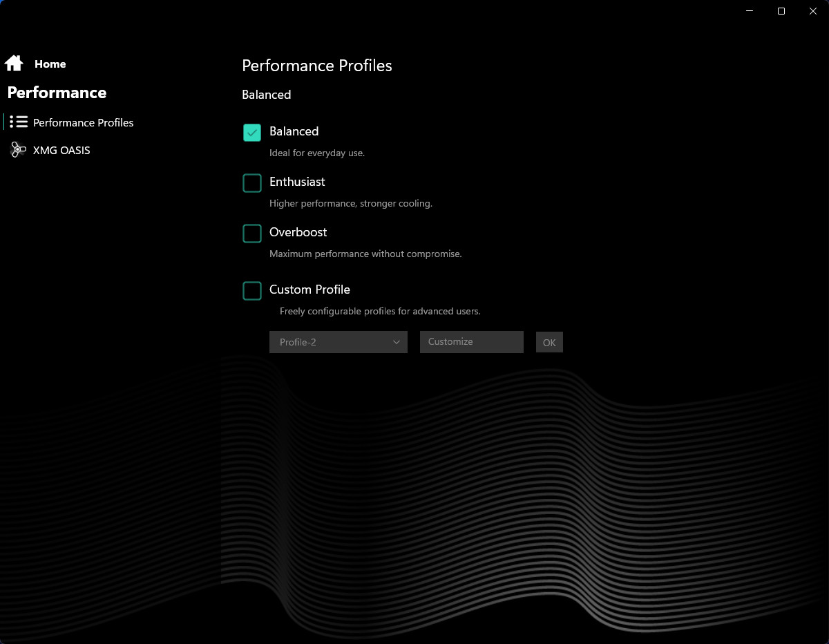Click the Performance Profiles list icon

pos(19,122)
